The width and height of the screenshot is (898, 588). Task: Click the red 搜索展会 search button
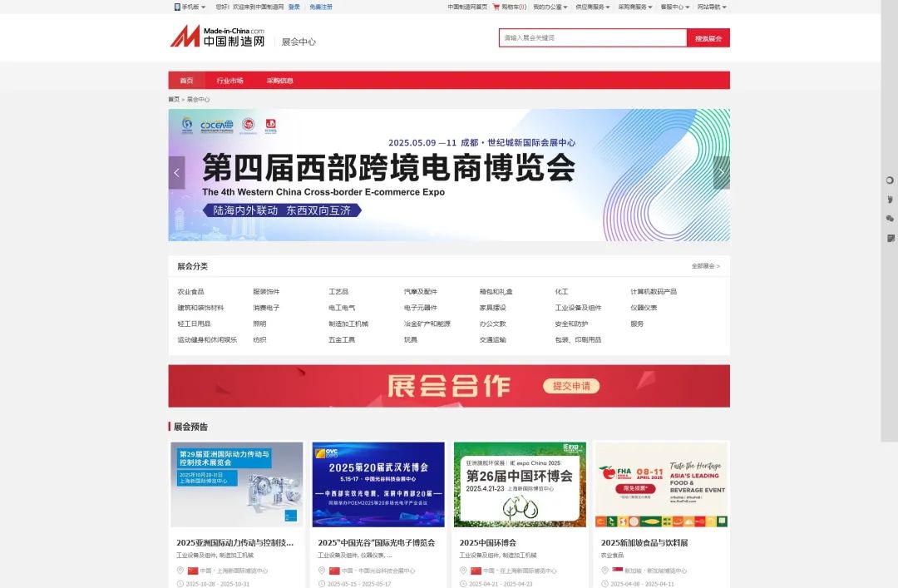(x=708, y=37)
